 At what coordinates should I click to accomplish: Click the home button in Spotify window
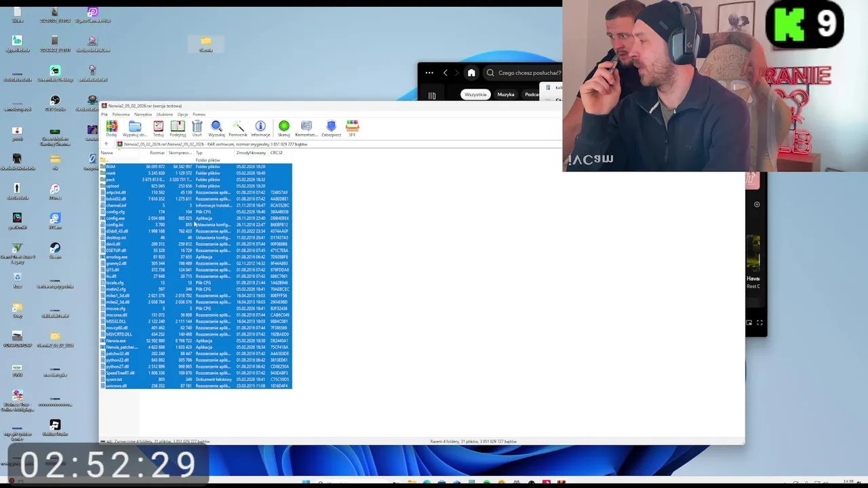pos(471,73)
